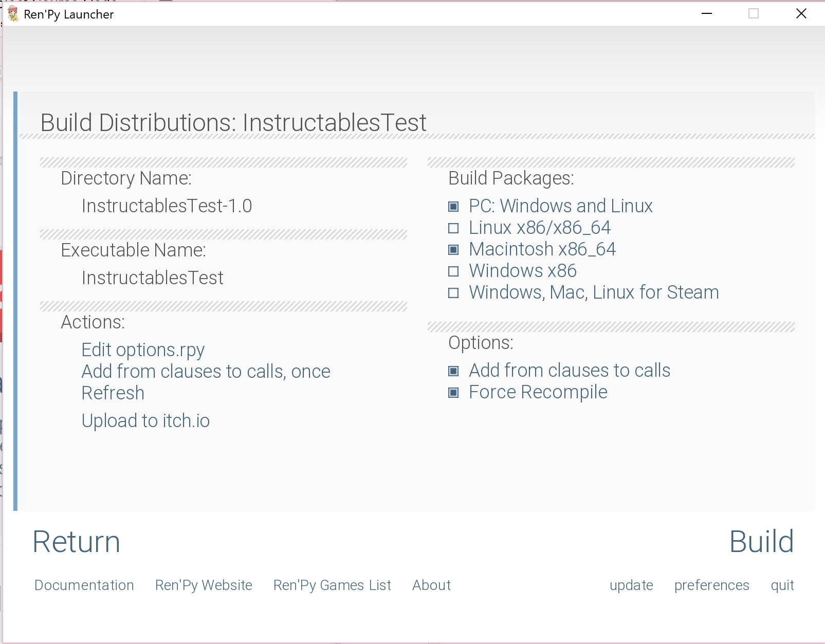
Task: Check for a Ren'Py update
Action: coord(631,585)
